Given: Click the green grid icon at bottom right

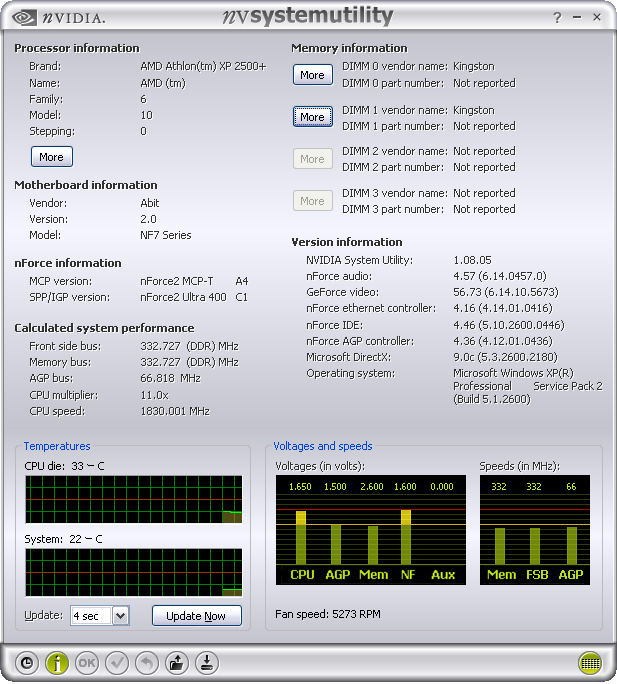Looking at the screenshot, I should (590, 662).
